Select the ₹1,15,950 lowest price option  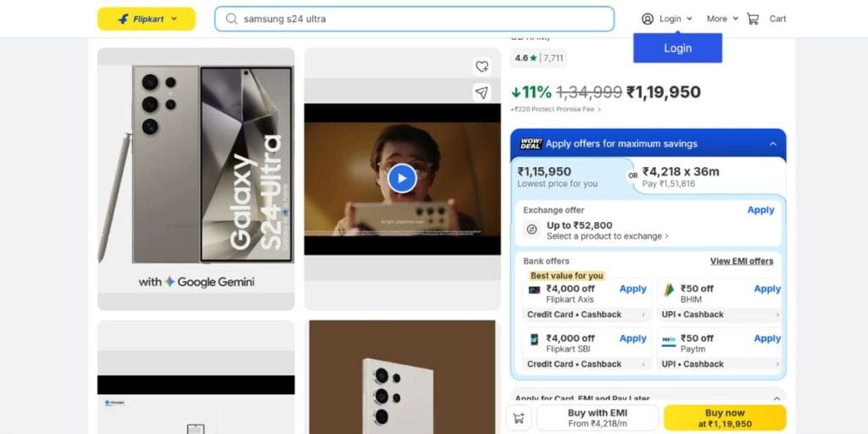(x=569, y=177)
